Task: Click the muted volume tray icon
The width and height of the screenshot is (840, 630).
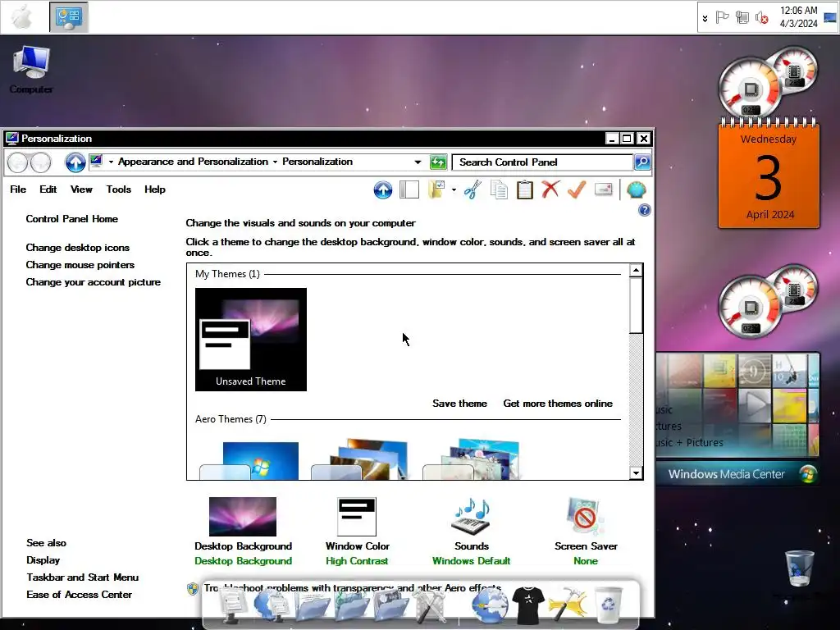Action: pos(762,18)
